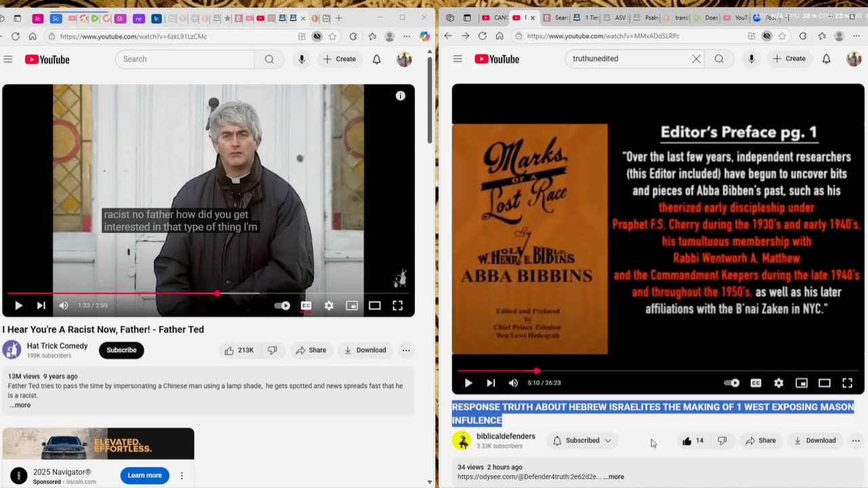Like the biblicaldefenders video (14)
Viewport: 868px width, 488px height.
click(x=692, y=441)
